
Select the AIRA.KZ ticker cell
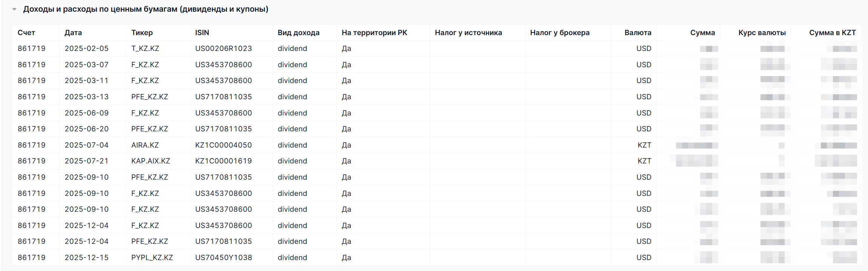click(146, 145)
